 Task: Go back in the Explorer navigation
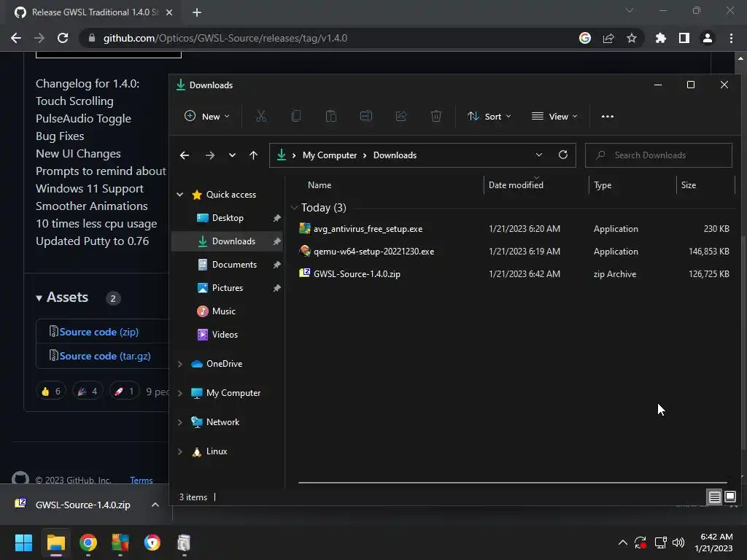(x=185, y=155)
